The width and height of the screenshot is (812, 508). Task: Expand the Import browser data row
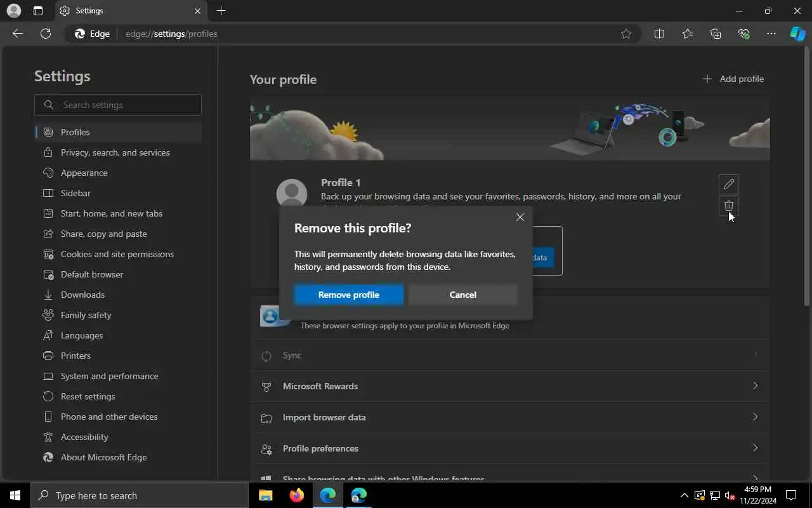point(510,417)
